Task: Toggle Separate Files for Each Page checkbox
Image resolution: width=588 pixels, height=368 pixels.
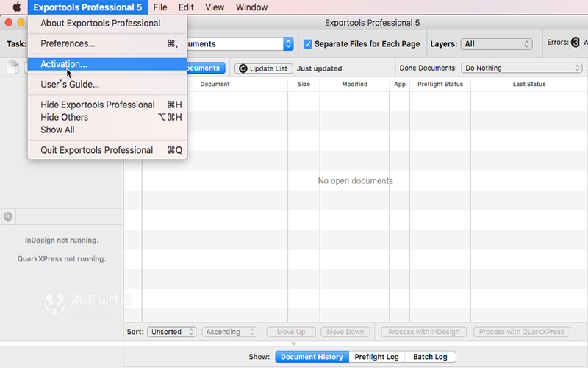Action: pos(307,44)
